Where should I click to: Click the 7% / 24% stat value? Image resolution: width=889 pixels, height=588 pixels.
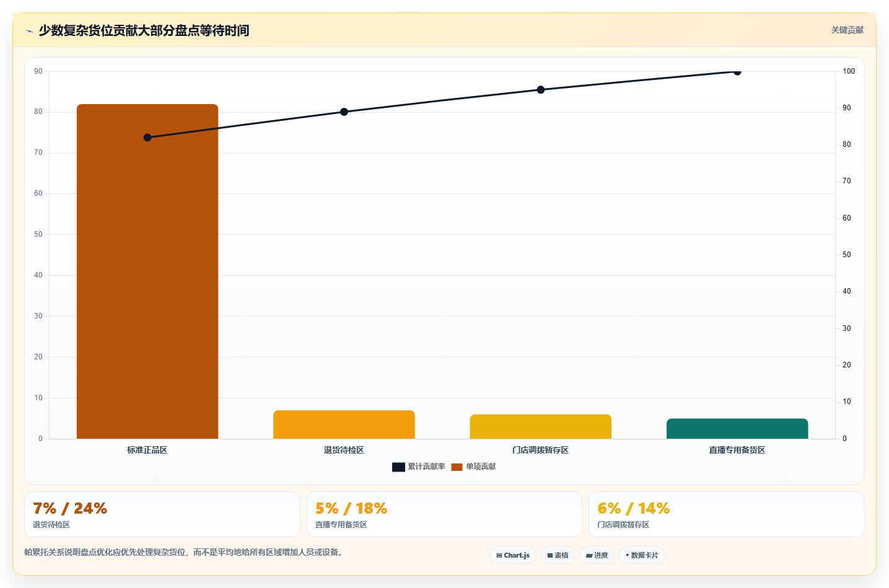coord(70,509)
